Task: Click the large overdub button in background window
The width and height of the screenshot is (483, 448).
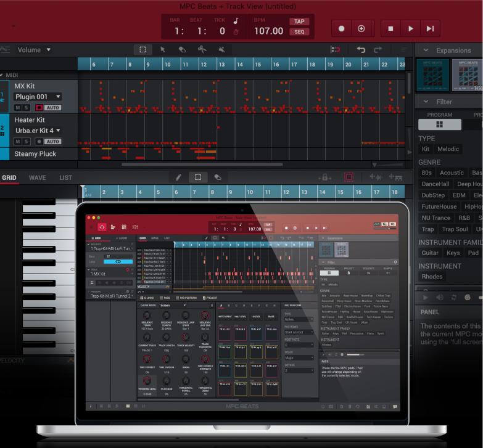Action: [361, 28]
